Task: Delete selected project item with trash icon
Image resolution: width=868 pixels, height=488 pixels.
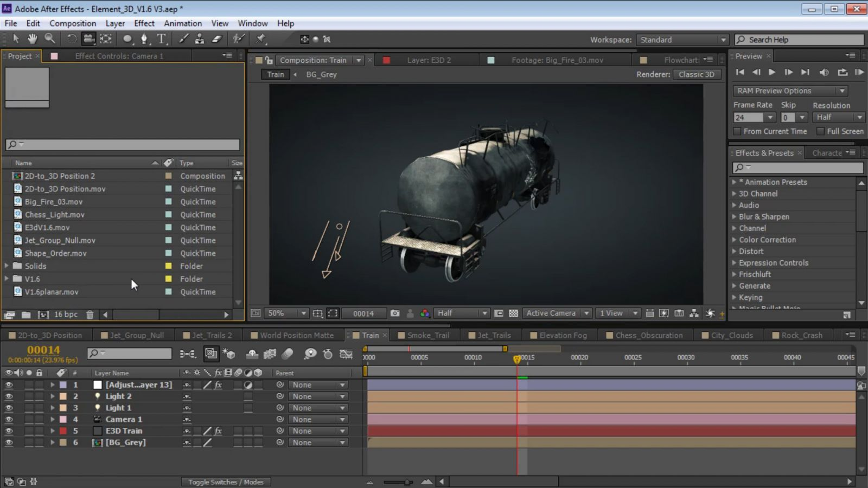Action: pos(90,314)
